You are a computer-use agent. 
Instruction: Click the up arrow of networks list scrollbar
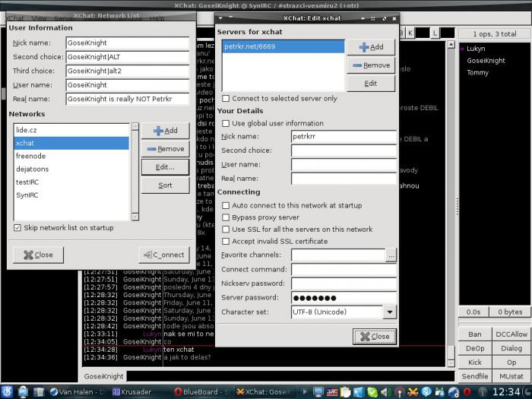tap(135, 127)
